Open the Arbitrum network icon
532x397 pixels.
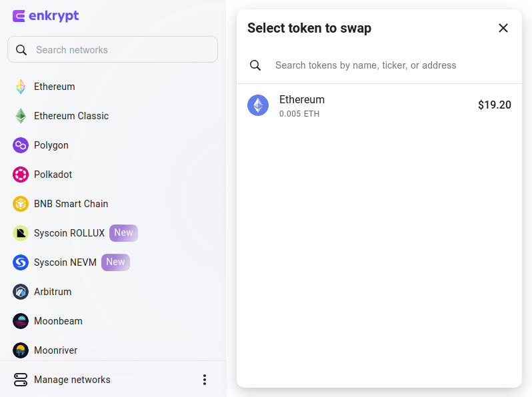pos(21,292)
